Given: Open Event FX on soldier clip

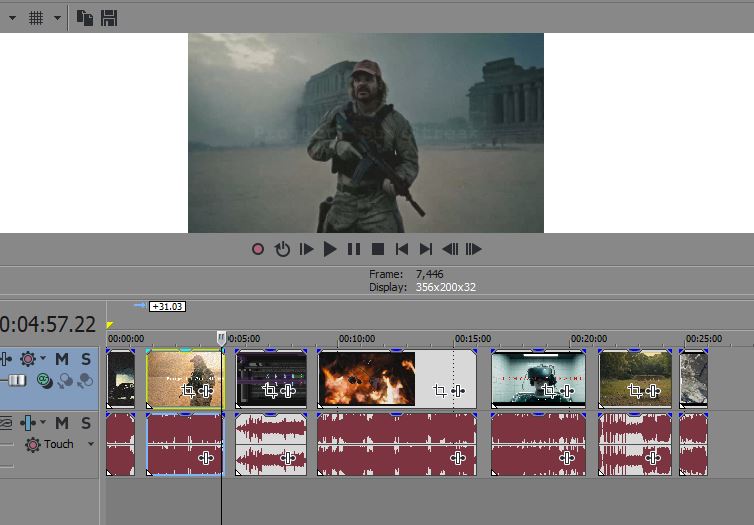Looking at the screenshot, I should [206, 391].
